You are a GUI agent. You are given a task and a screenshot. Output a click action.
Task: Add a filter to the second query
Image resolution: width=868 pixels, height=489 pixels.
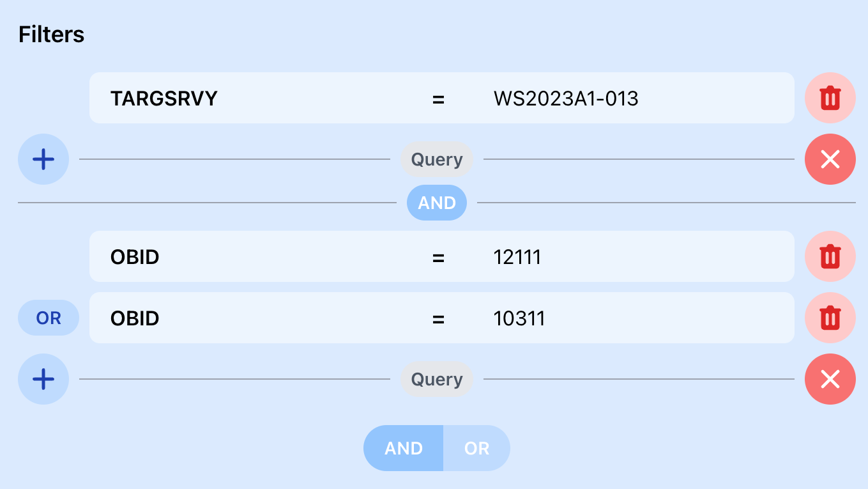click(43, 379)
